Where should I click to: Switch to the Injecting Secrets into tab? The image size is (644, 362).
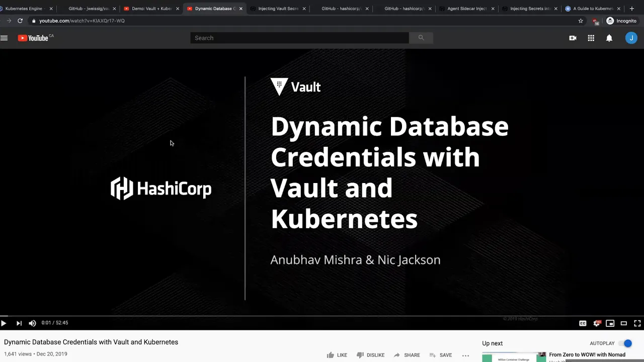[x=530, y=9]
